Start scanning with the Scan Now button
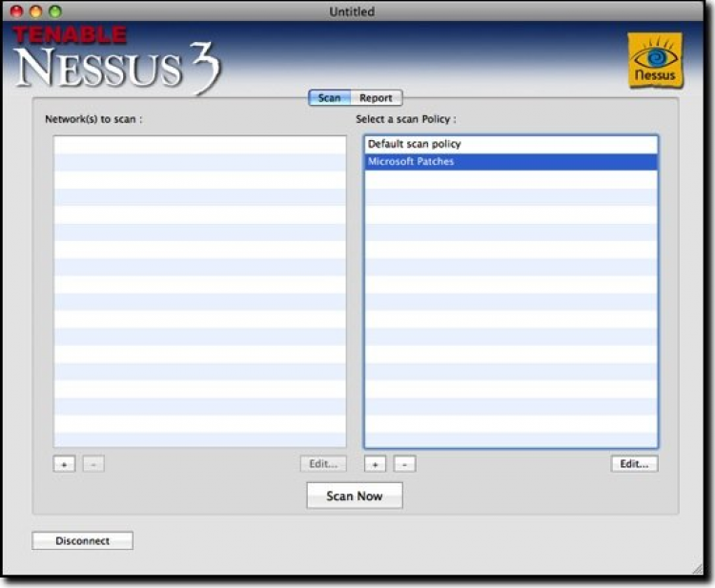715x588 pixels. click(354, 496)
